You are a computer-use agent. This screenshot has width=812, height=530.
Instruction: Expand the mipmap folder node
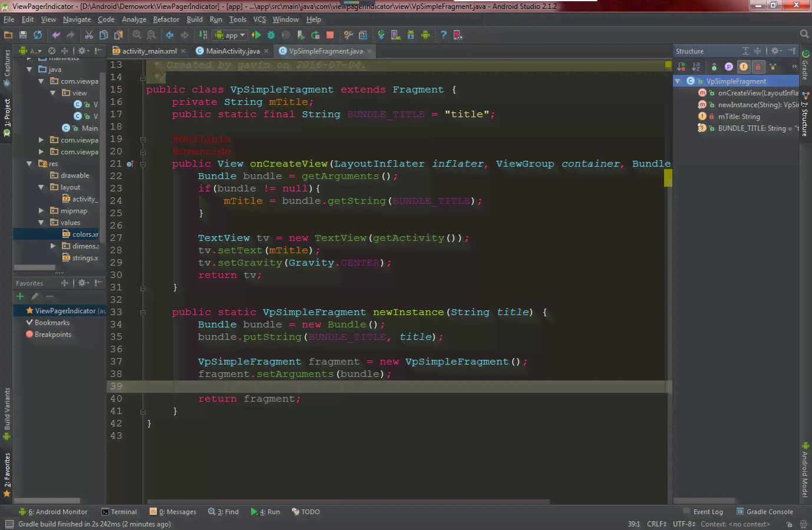click(x=41, y=211)
